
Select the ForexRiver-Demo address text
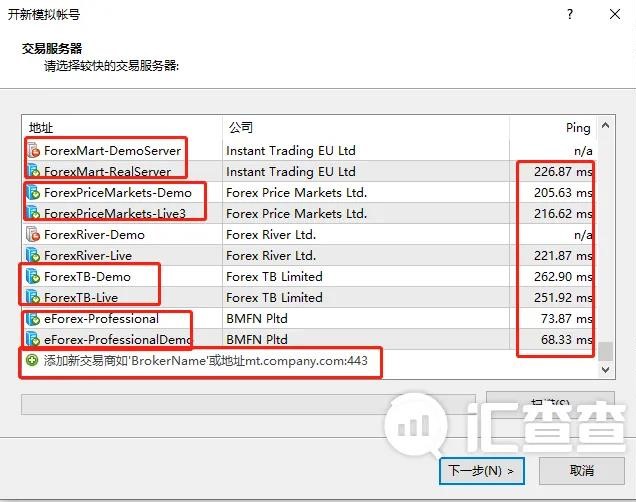coord(94,235)
